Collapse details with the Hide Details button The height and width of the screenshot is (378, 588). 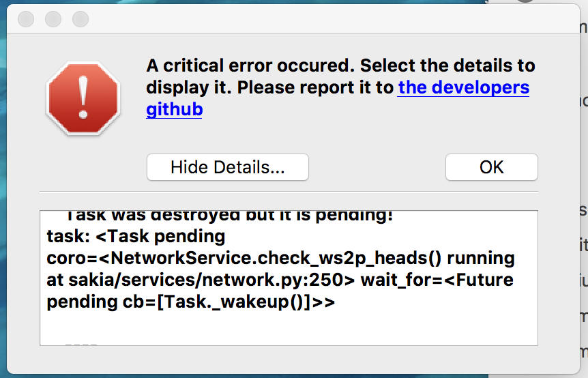tap(228, 167)
